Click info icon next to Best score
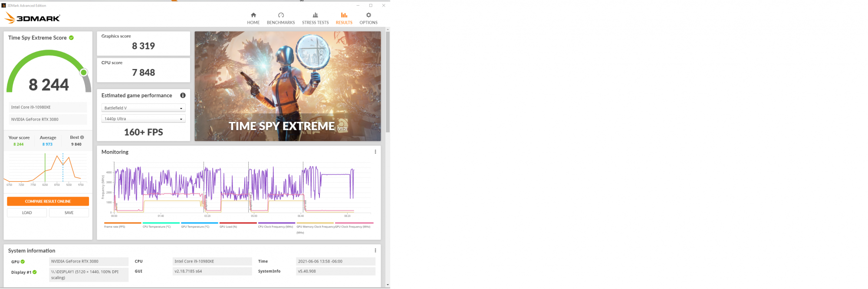This screenshot has height=289, width=868. coord(82,137)
